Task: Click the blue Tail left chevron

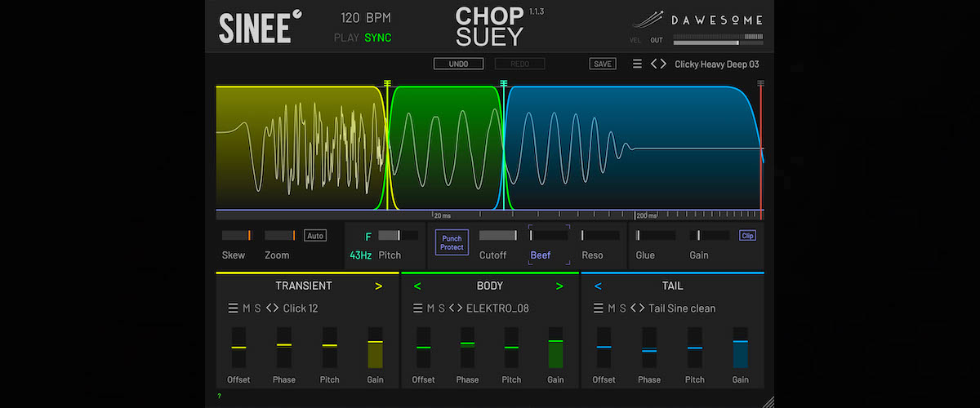Action: tap(598, 286)
